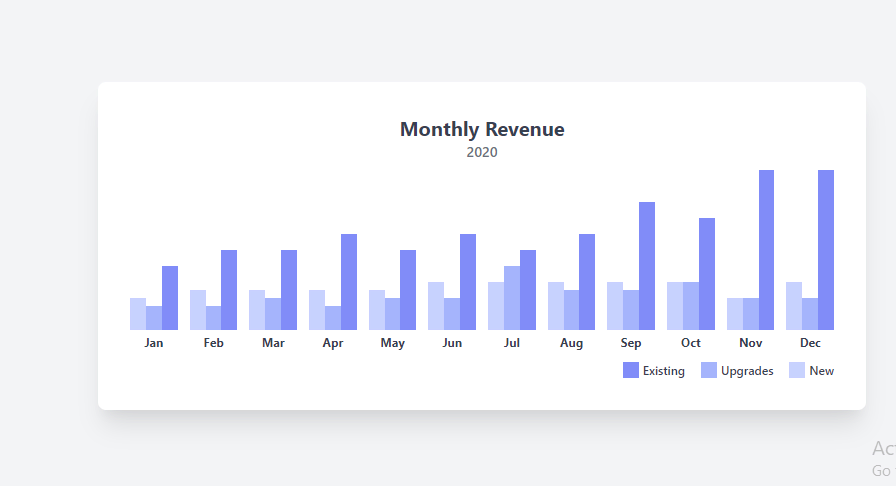Select the Feb axis label
Image resolution: width=896 pixels, height=486 pixels.
pos(213,342)
